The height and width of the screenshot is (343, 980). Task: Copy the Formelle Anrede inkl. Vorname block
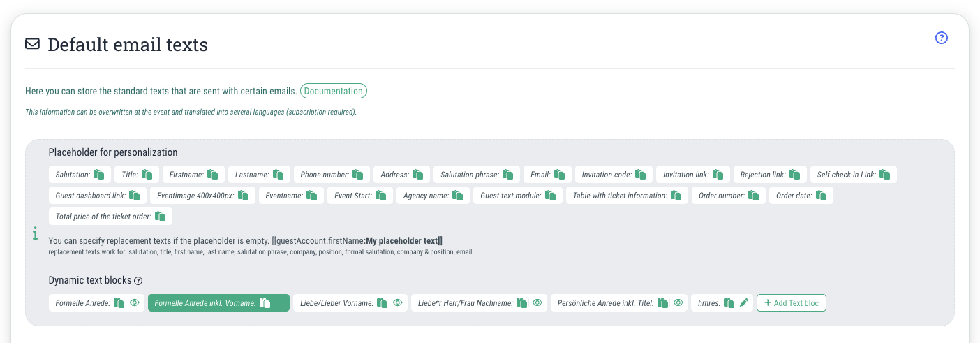[x=265, y=303]
